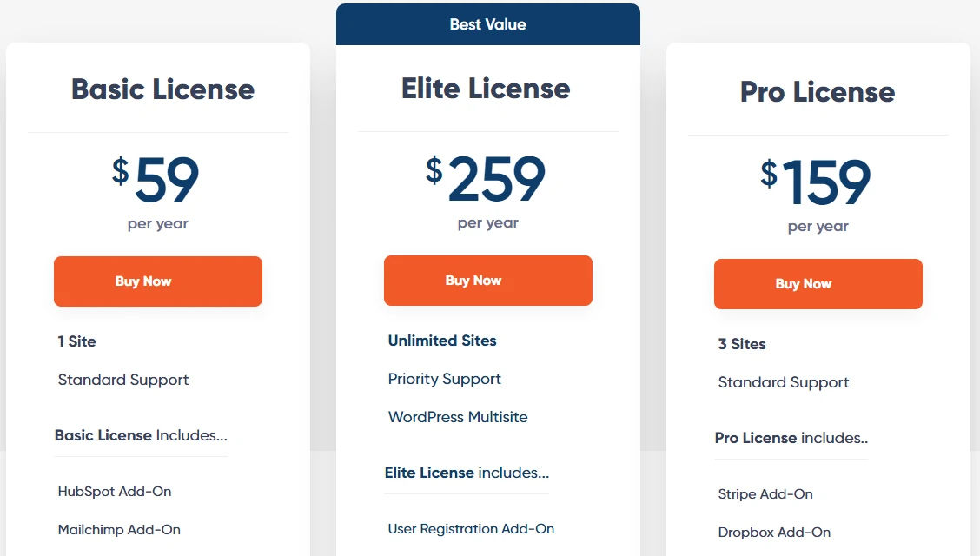Click the Best Value banner
The image size is (980, 556).
488,24
